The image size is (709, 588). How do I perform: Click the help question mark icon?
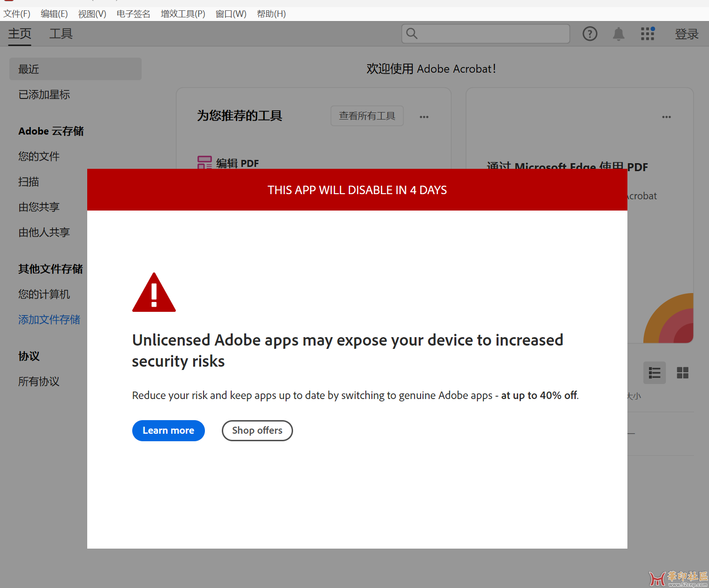coord(590,34)
